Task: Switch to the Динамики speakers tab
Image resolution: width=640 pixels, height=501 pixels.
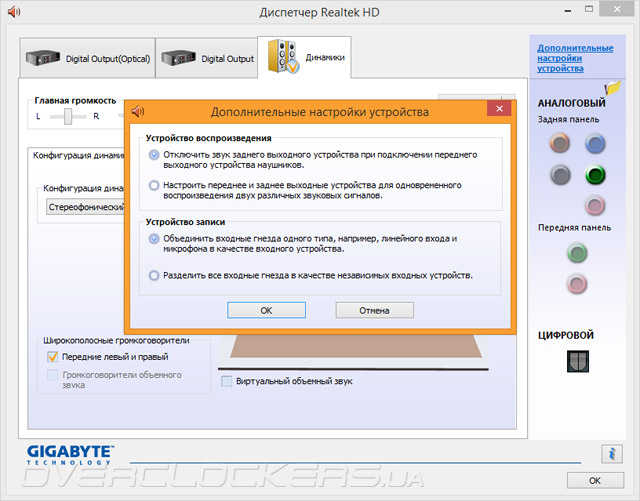Action: point(304,58)
